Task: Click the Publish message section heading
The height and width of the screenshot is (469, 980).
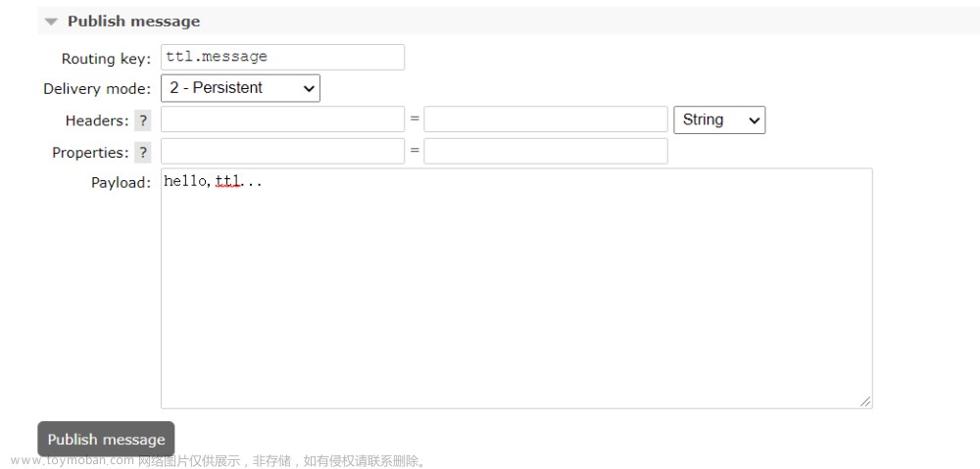Action: click(x=133, y=22)
